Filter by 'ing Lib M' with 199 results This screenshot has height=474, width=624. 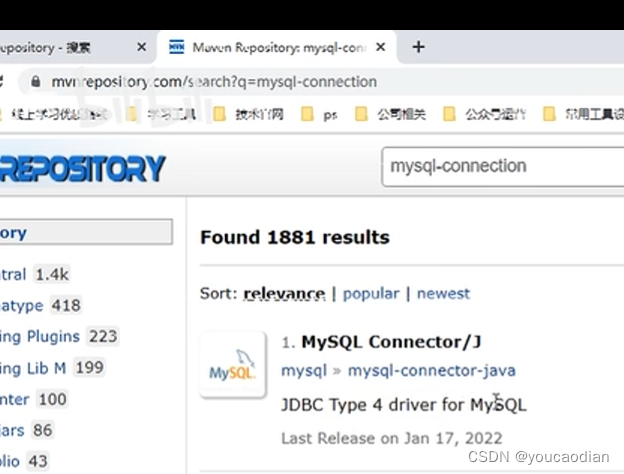click(52, 368)
